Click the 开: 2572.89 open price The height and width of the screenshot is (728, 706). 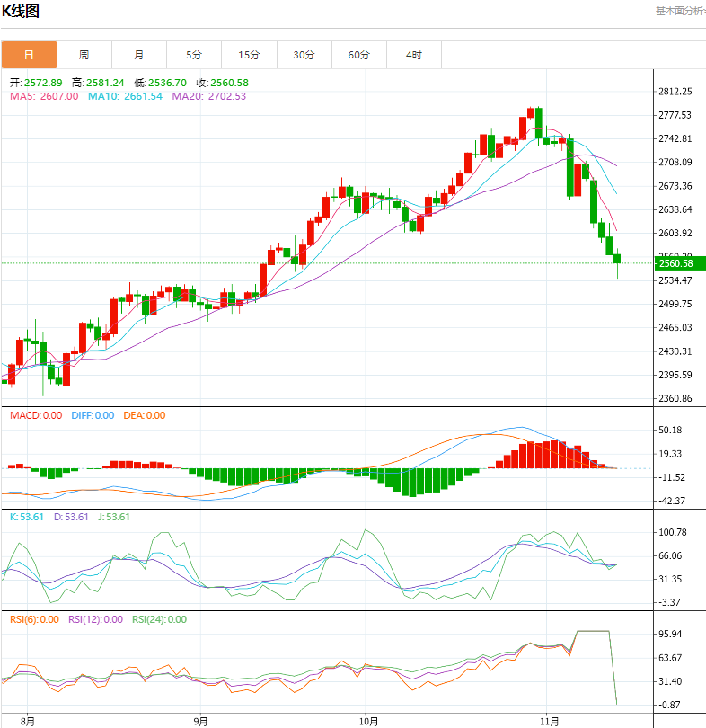(36, 83)
